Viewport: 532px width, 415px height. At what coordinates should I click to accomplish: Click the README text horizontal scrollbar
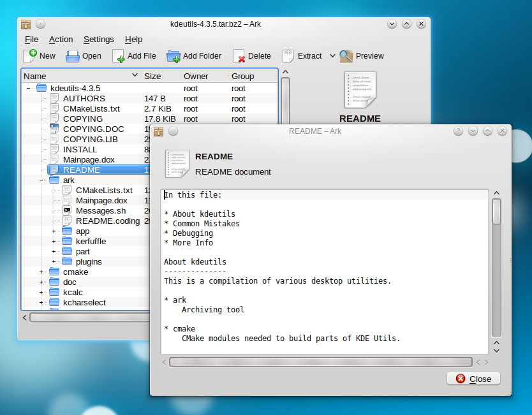click(x=321, y=362)
